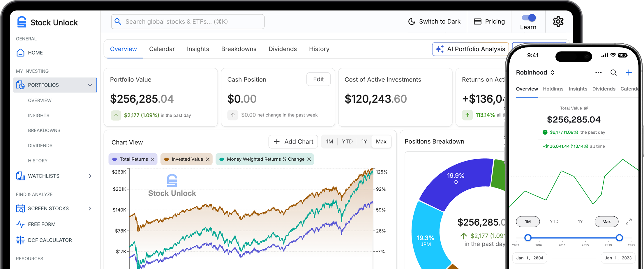The image size is (644, 269).
Task: Open the Holdings tab on phone
Action: [x=553, y=89]
